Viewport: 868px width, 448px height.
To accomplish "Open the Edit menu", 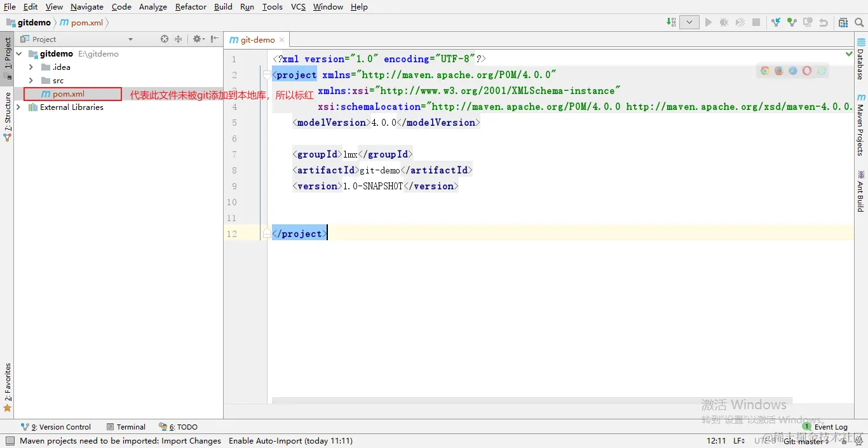I will coord(30,6).
